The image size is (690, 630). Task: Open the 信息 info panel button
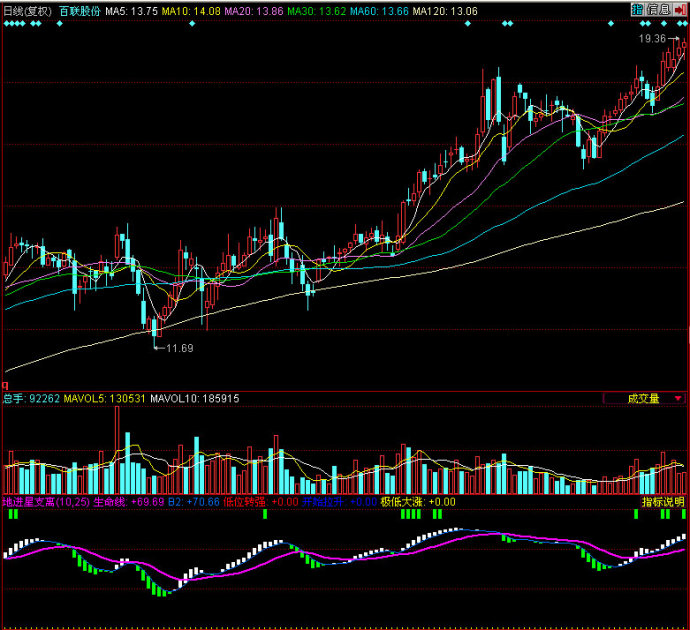coord(658,9)
